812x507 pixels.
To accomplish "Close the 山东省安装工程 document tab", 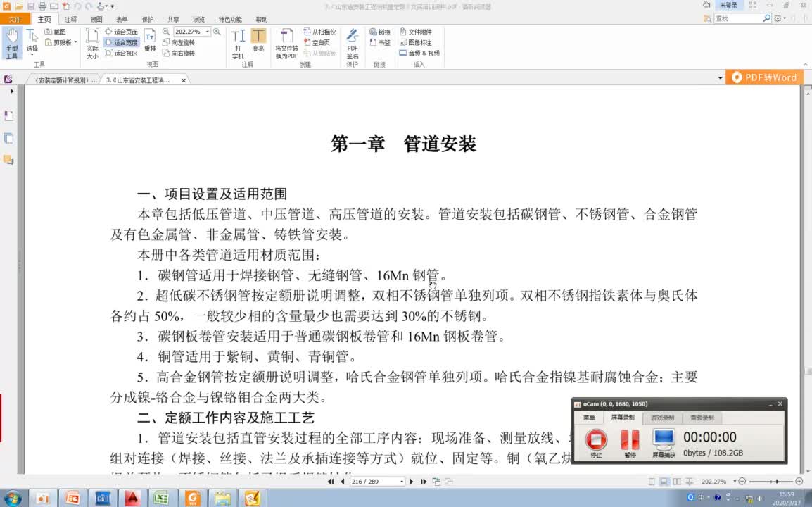I will click(184, 80).
